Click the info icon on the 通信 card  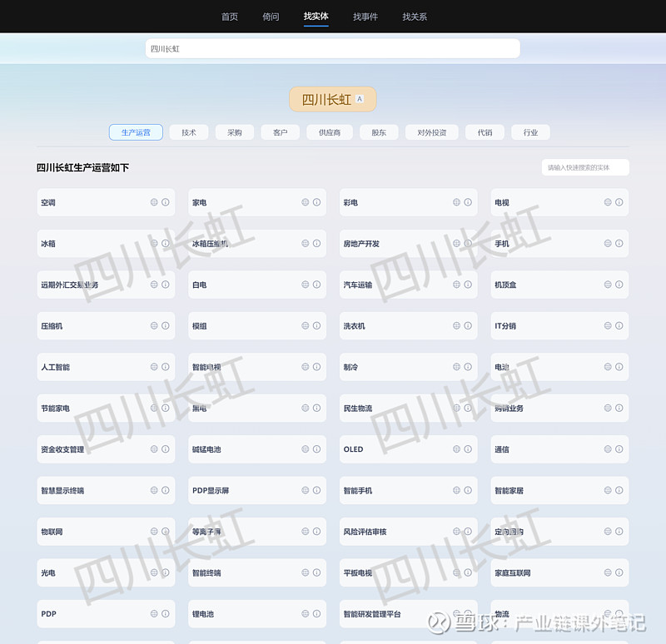click(619, 449)
